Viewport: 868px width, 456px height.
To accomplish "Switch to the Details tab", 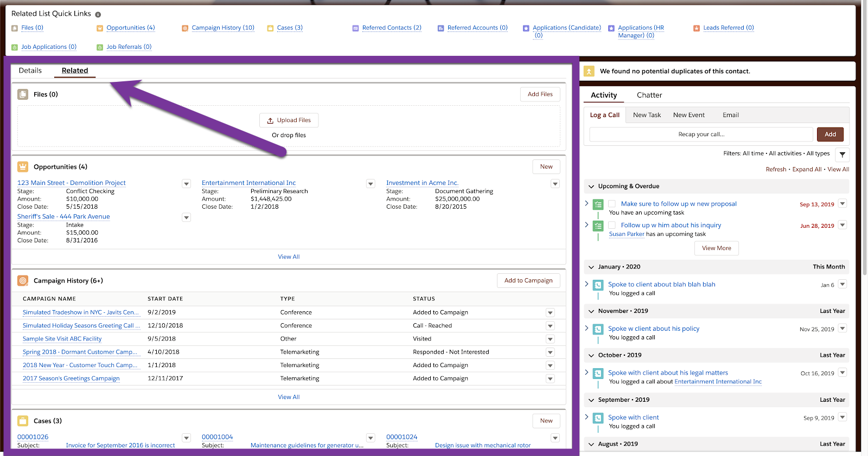I will click(x=30, y=70).
